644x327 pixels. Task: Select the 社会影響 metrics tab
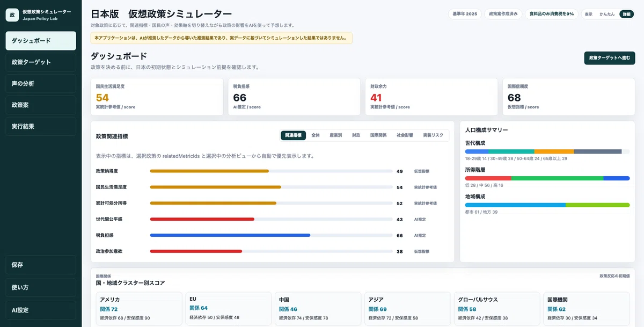405,135
